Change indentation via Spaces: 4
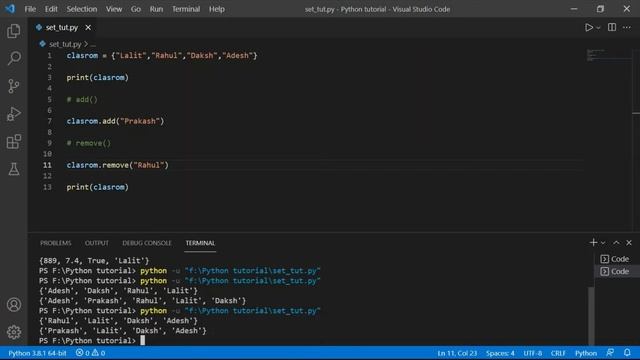The width and height of the screenshot is (640, 360). pos(500,353)
